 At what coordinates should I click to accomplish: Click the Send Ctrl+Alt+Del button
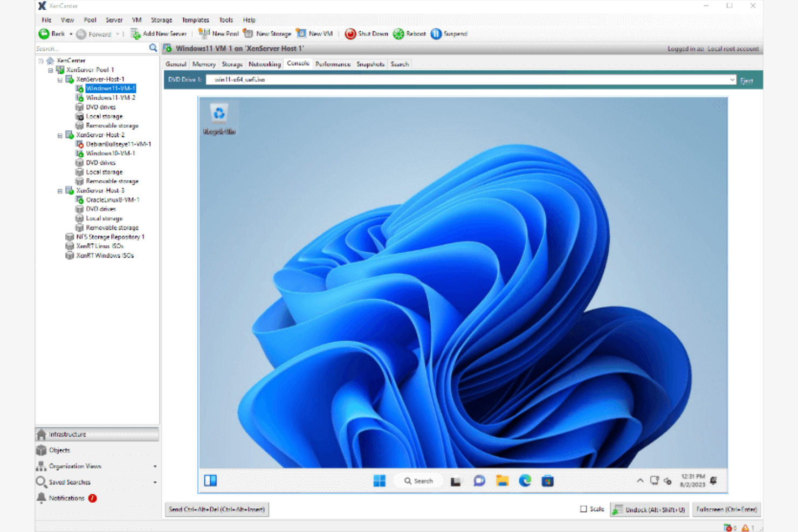(x=216, y=509)
